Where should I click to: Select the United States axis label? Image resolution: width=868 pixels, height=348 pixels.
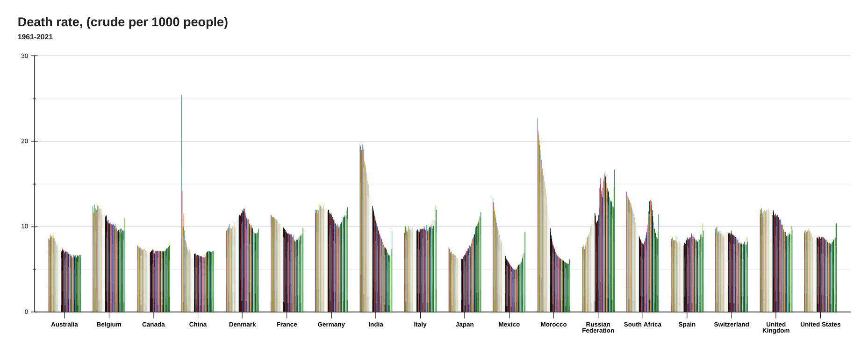point(820,324)
